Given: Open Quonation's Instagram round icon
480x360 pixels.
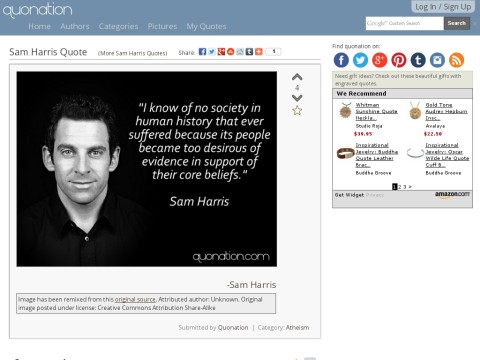Looking at the screenshot, I should [x=437, y=60].
